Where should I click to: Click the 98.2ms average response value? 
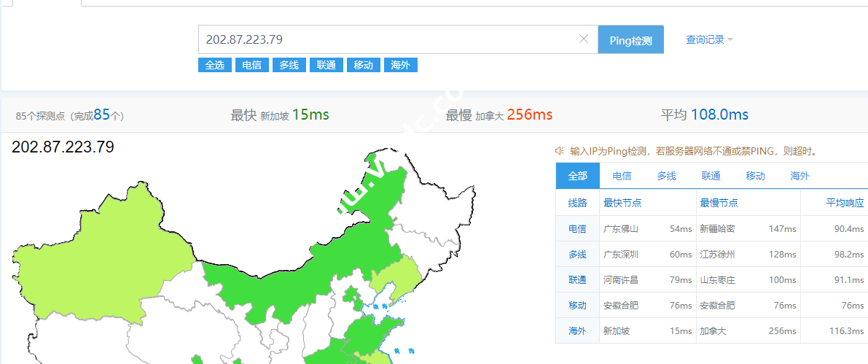(849, 255)
